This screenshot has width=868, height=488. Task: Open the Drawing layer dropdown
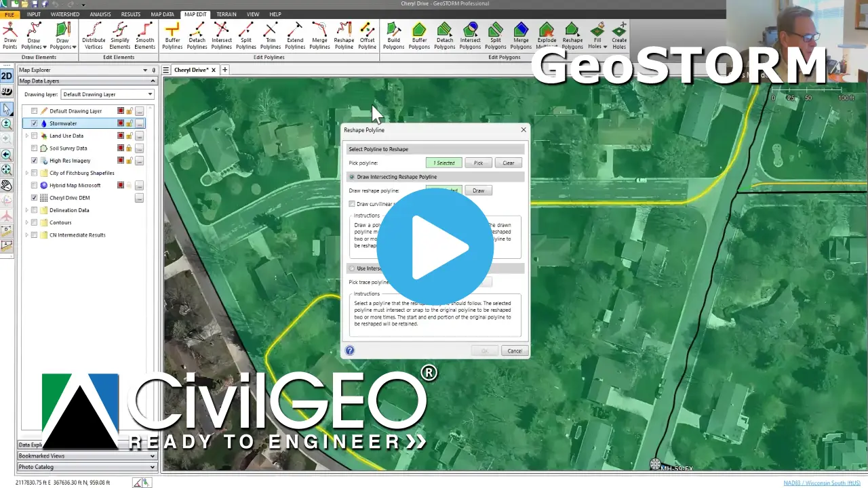click(x=150, y=94)
